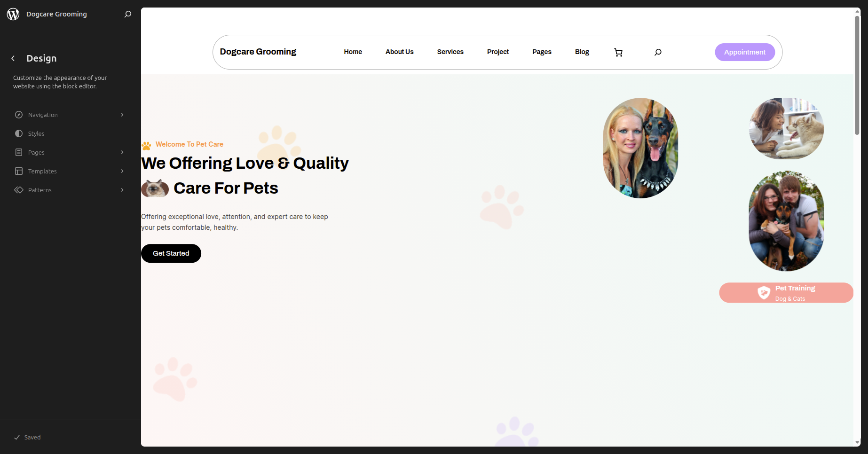Select the About Us menu item
Viewport: 868px width, 454px height.
coord(399,52)
